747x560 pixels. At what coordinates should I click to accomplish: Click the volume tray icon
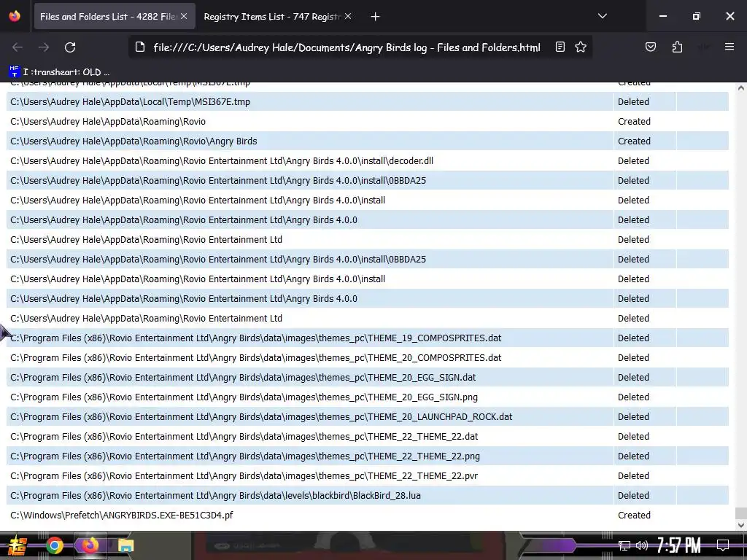click(x=642, y=545)
